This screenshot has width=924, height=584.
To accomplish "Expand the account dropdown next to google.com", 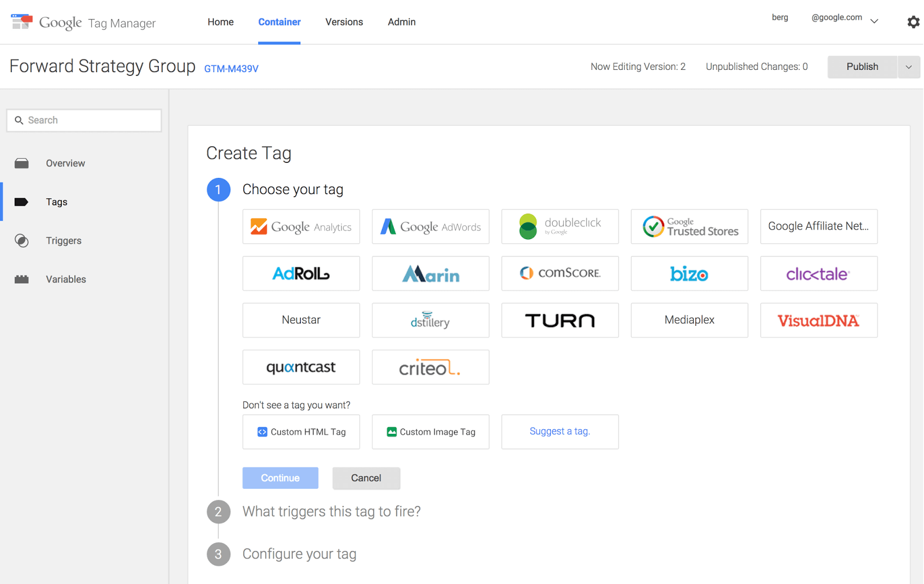I will click(874, 21).
